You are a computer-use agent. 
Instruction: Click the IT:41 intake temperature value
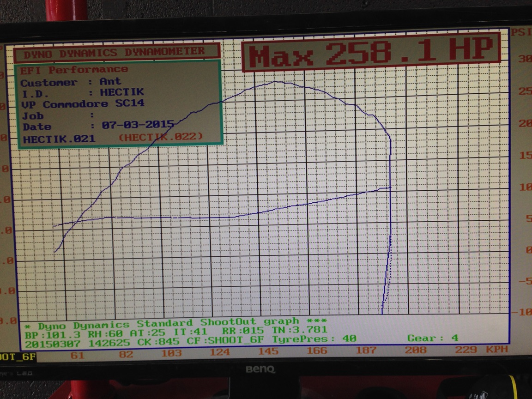click(190, 332)
